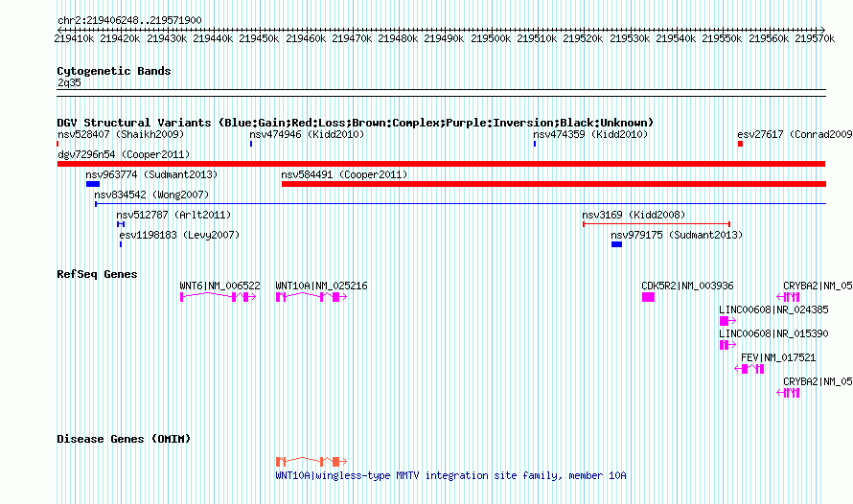853x504 pixels.
Task: Click the WNT6 magenta gene model
Action: click(218, 296)
